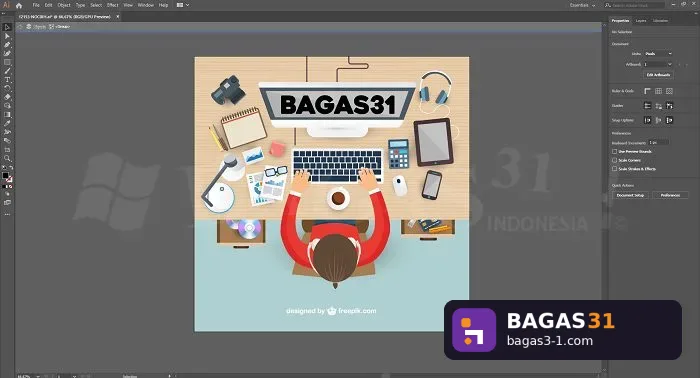The image size is (700, 378).
Task: Enable Scale Corners checkbox
Action: pos(615,160)
